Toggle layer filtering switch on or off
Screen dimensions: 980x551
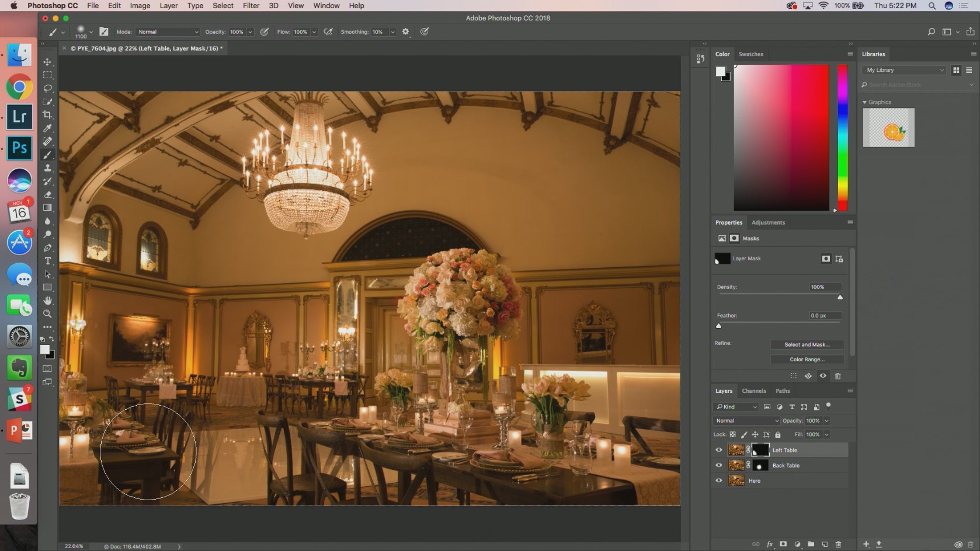click(x=828, y=406)
